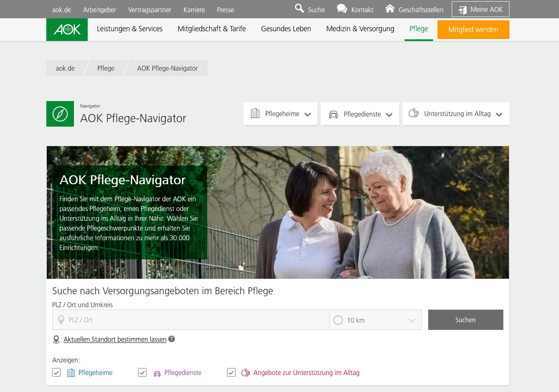
Task: Uncheck the Pflegedienste checkbox
Action: coord(142,373)
